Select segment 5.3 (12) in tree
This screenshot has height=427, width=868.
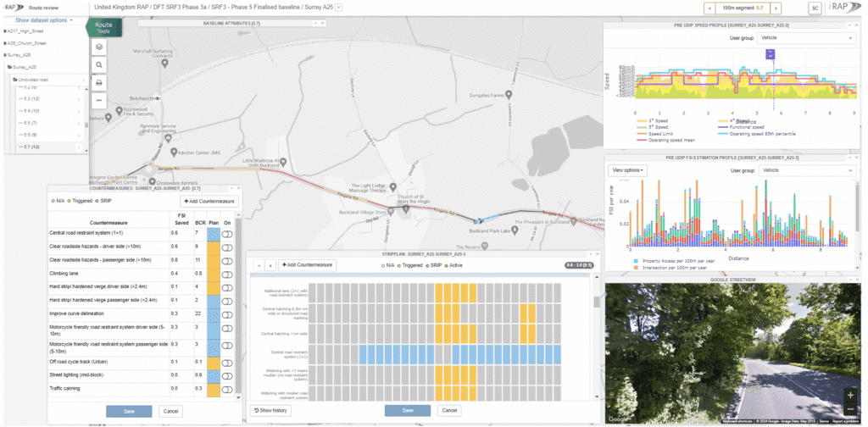(x=28, y=99)
